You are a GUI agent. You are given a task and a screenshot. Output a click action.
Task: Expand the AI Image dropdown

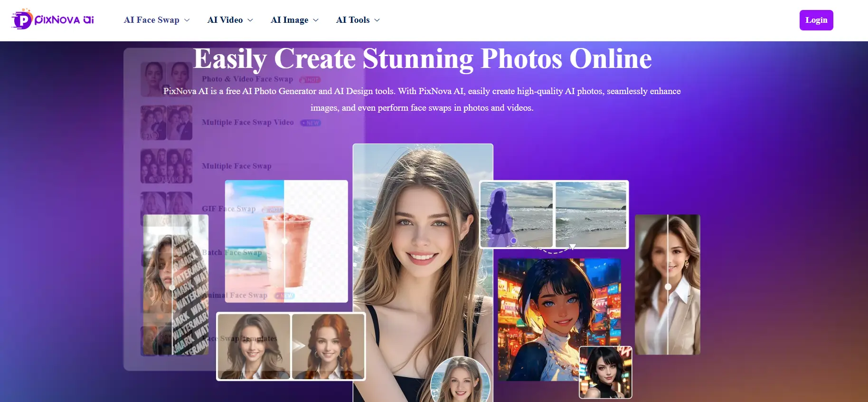click(294, 20)
